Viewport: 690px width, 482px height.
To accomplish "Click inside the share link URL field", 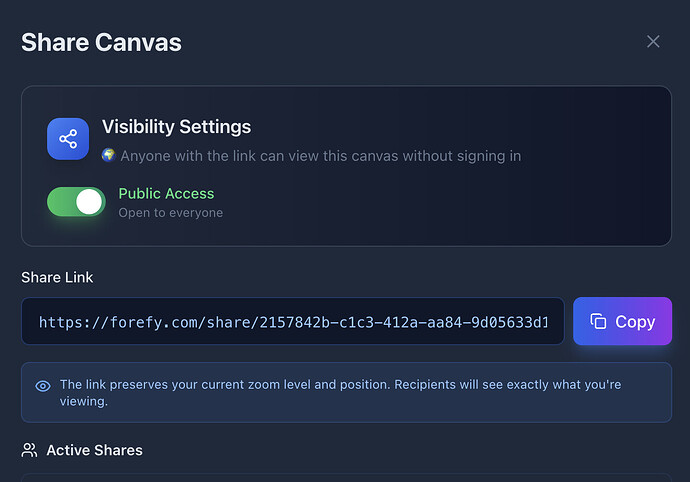I will [292, 322].
